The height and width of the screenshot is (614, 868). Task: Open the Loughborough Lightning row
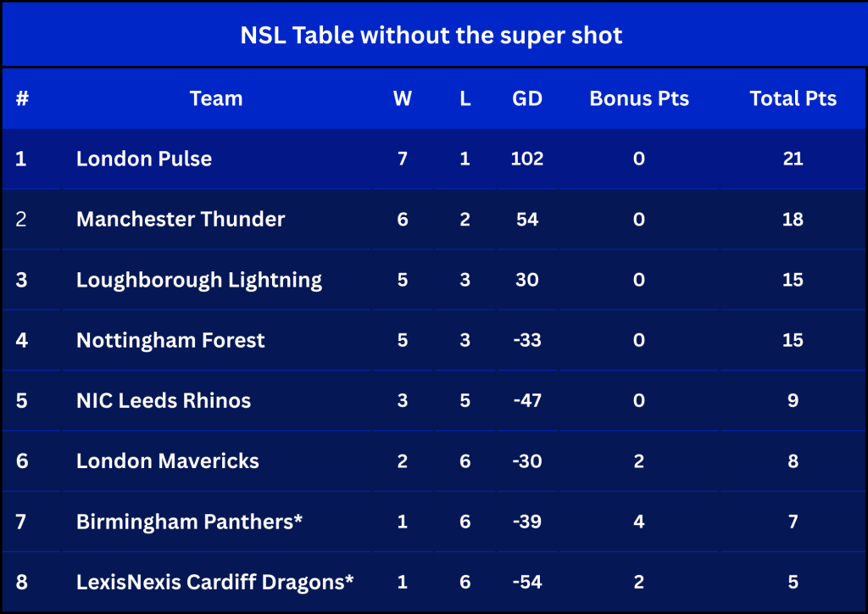[x=434, y=280]
